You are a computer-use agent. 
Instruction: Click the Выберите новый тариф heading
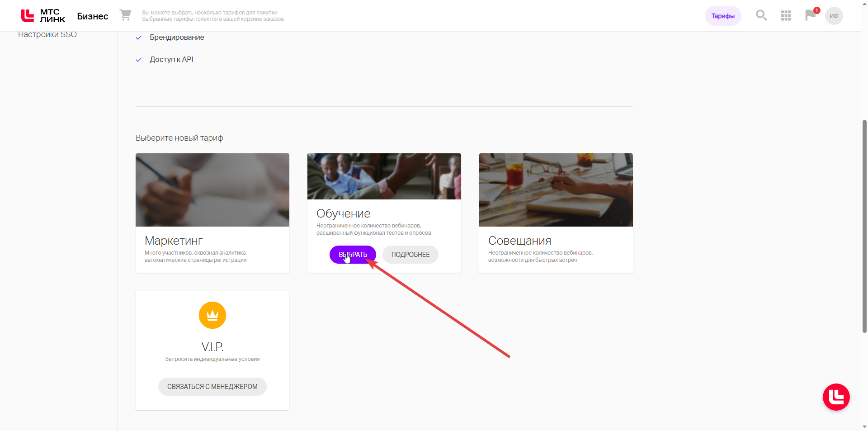179,138
